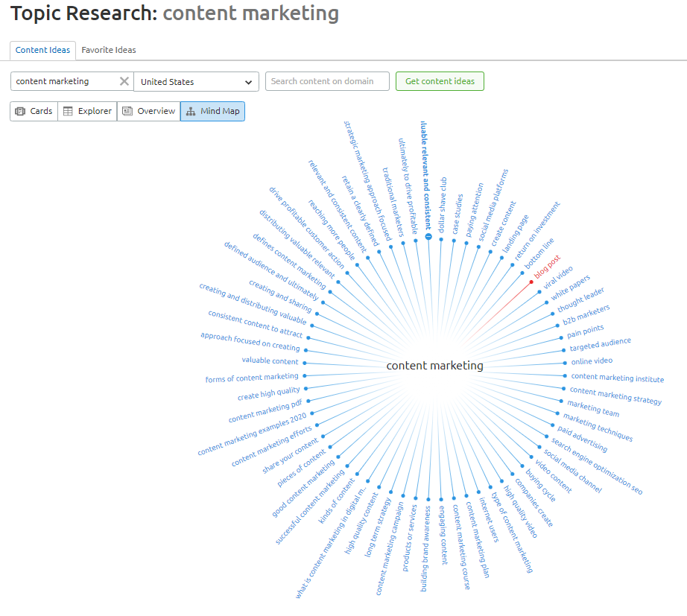Click the dropdown chevron beside United States
Image resolution: width=687 pixels, height=616 pixels.
[248, 82]
